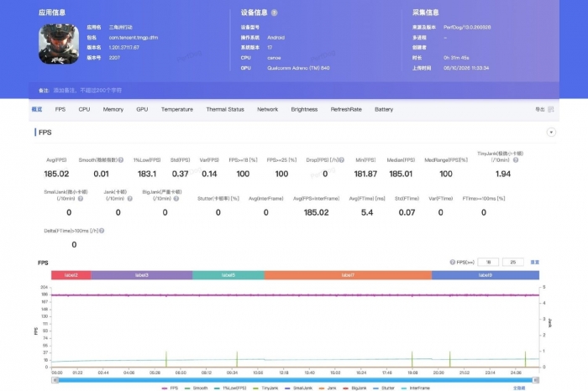Viewport: 588px width, 391px height.
Task: Click the Avg(FTime) value 5.4
Action: point(367,212)
